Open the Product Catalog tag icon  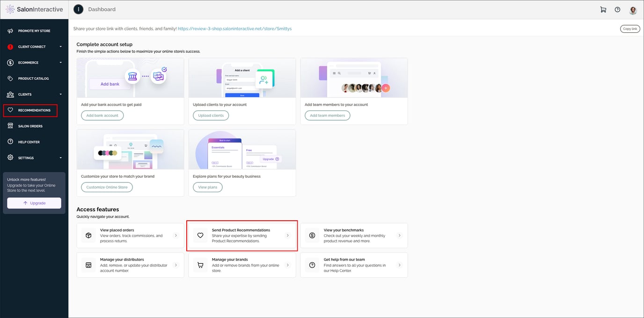pos(10,78)
